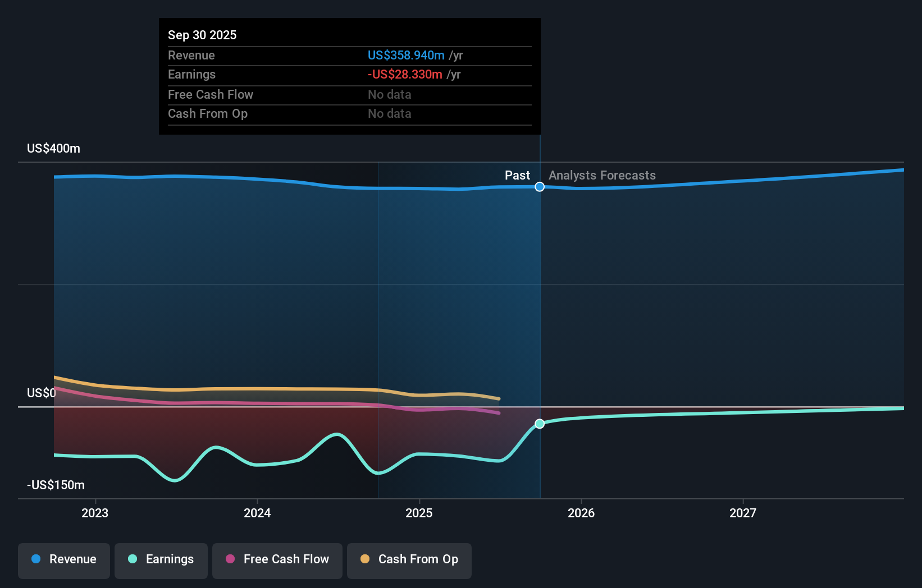The width and height of the screenshot is (922, 588).
Task: Click the teal Earnings legend dot
Action: (x=133, y=559)
